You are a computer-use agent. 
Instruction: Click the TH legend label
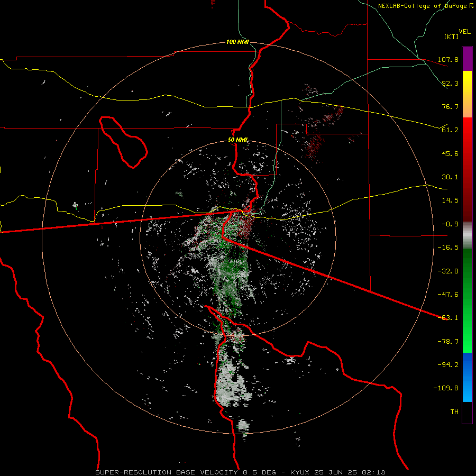pyautogui.click(x=454, y=412)
